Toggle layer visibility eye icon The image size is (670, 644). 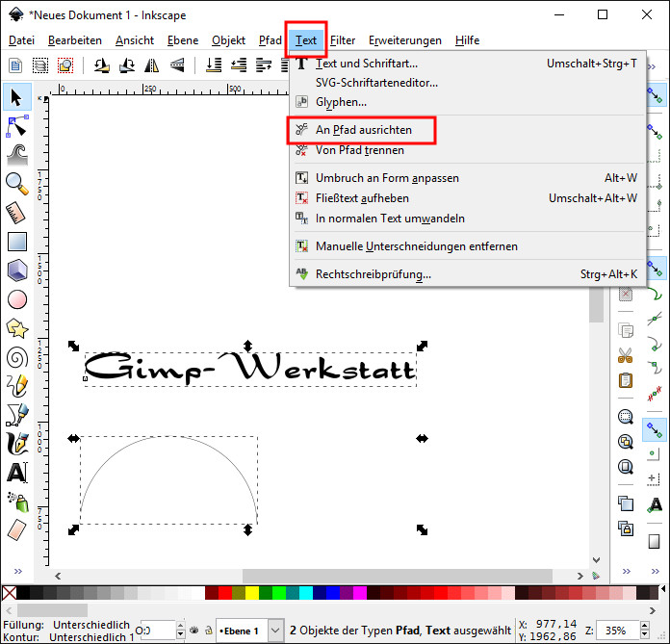(194, 630)
